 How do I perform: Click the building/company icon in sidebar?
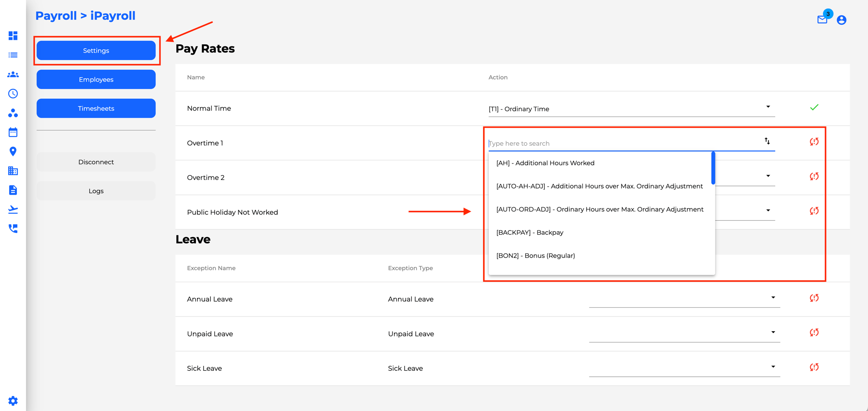(13, 171)
